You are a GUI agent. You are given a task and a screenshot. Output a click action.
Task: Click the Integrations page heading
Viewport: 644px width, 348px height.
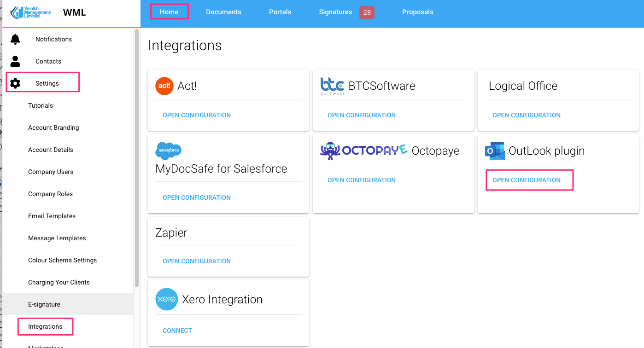coord(185,46)
